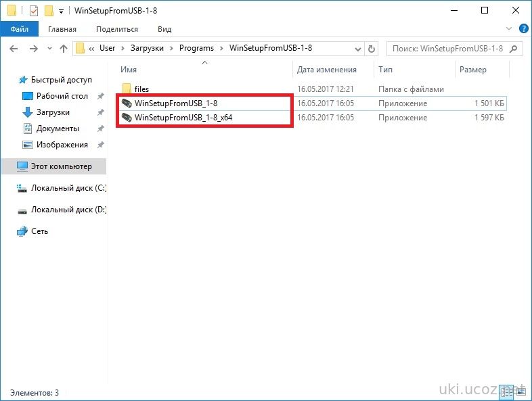Open the chevron after User breadcrumb

click(x=123, y=49)
